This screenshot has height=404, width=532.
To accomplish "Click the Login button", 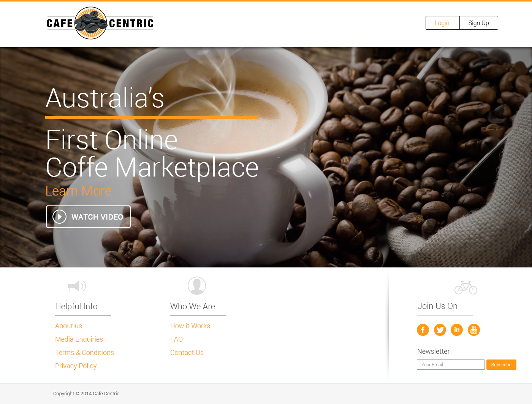I will (442, 23).
